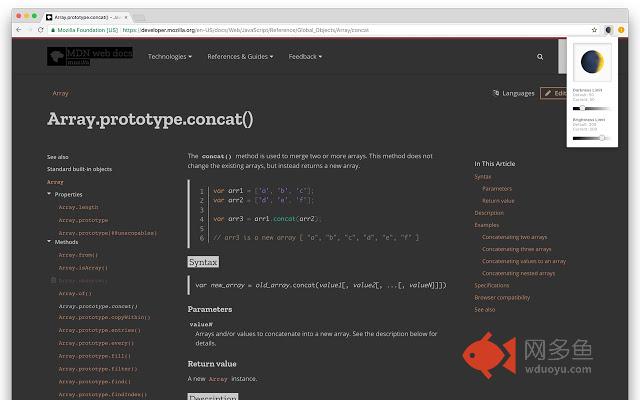Screen dimensions: 640x400
Task: Click the Syntax section heading
Action: pyautogui.click(x=203, y=262)
